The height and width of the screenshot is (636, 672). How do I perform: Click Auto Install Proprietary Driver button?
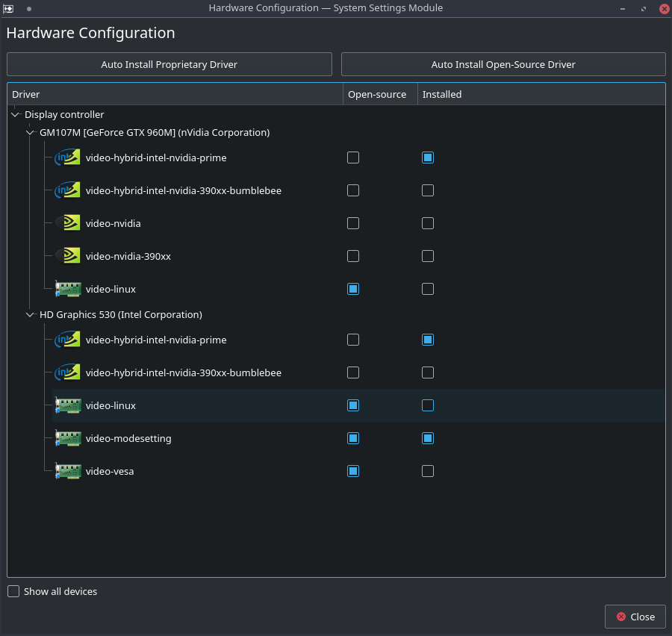click(169, 64)
